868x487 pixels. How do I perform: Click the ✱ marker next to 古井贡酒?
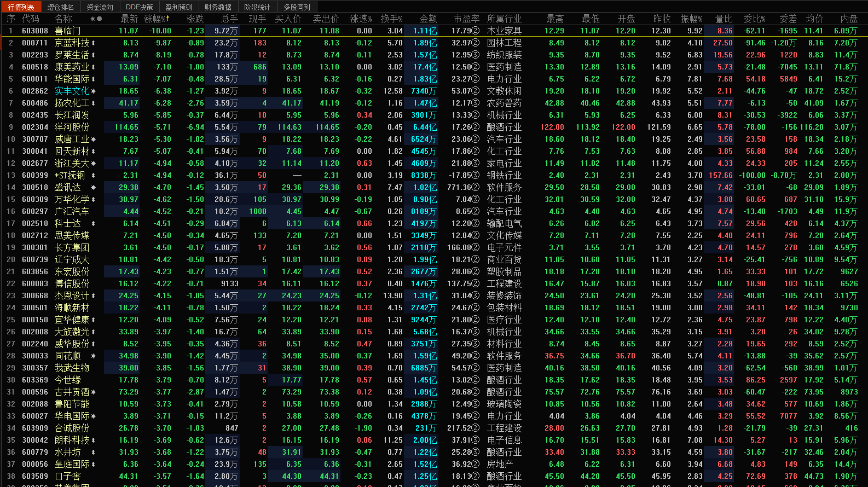(94, 392)
